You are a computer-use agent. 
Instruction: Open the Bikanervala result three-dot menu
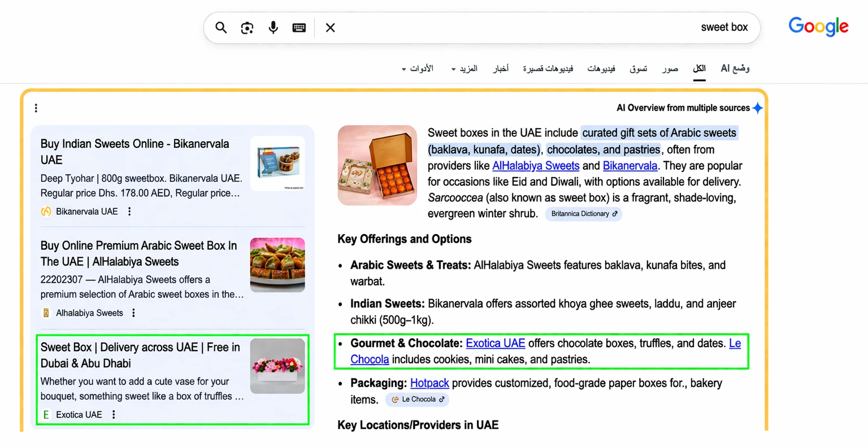tap(129, 211)
